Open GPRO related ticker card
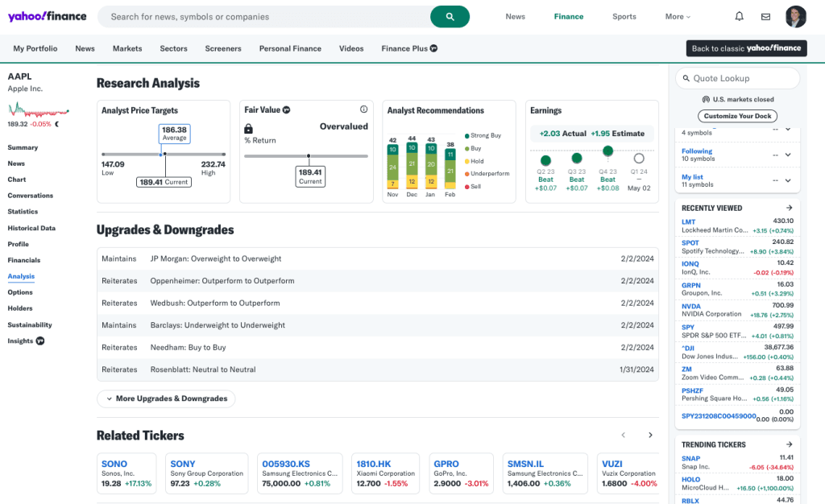 (461, 473)
